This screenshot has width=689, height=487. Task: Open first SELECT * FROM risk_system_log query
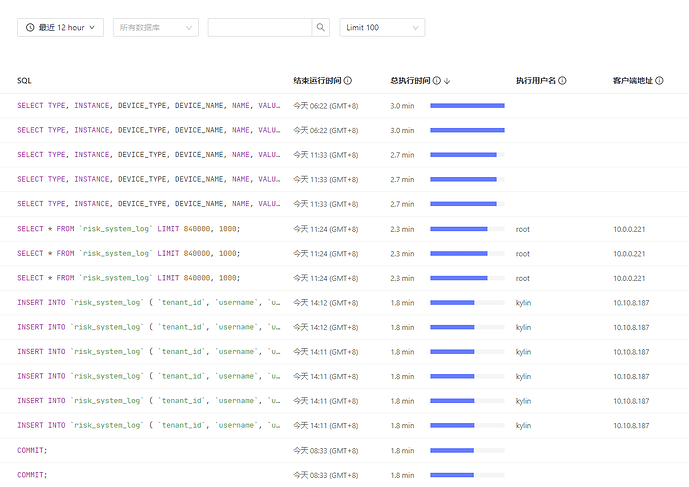(x=129, y=228)
